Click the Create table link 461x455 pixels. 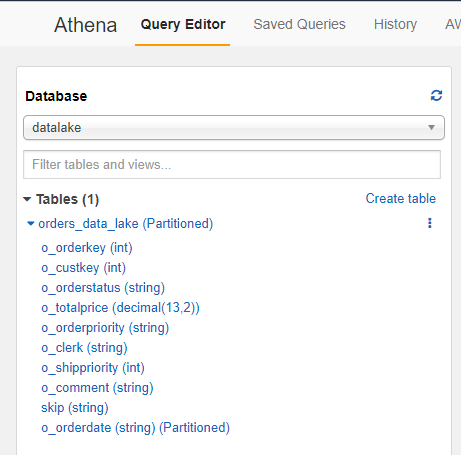401,198
